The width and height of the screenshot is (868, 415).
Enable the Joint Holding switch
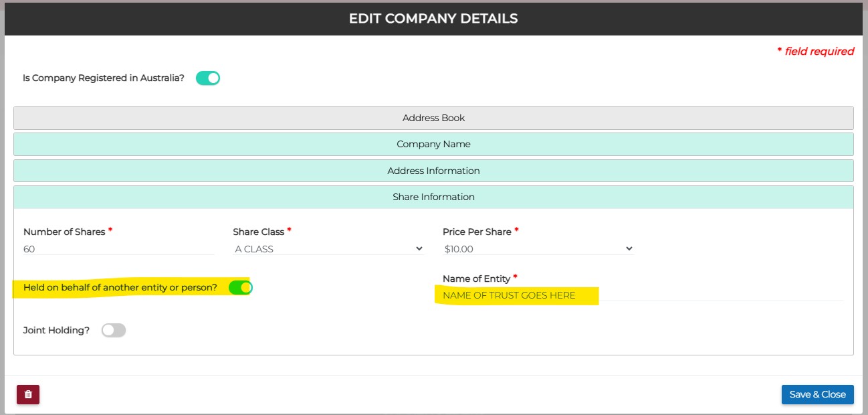pyautogui.click(x=114, y=330)
